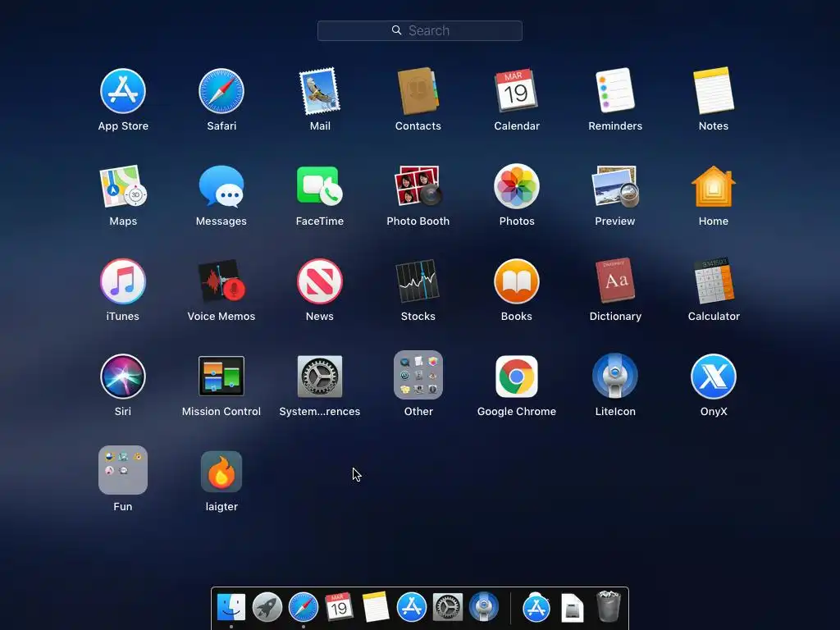Image resolution: width=840 pixels, height=630 pixels.
Task: Launch Stocks app
Action: coord(418,281)
